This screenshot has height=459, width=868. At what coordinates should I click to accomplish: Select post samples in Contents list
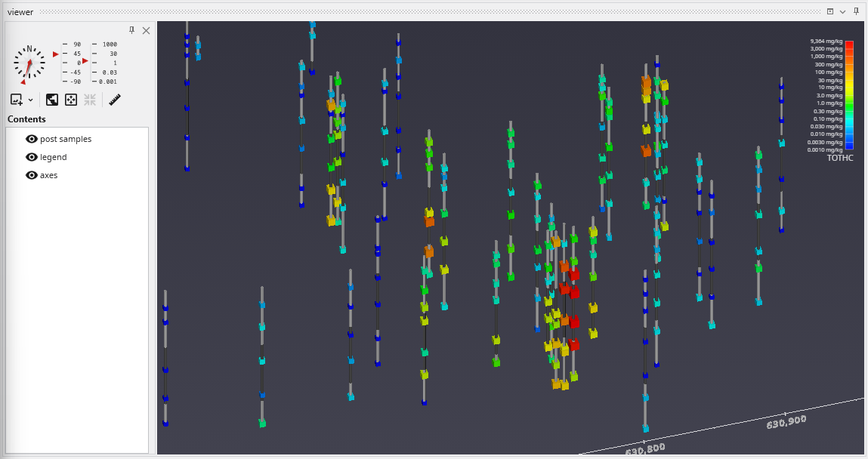click(x=66, y=139)
